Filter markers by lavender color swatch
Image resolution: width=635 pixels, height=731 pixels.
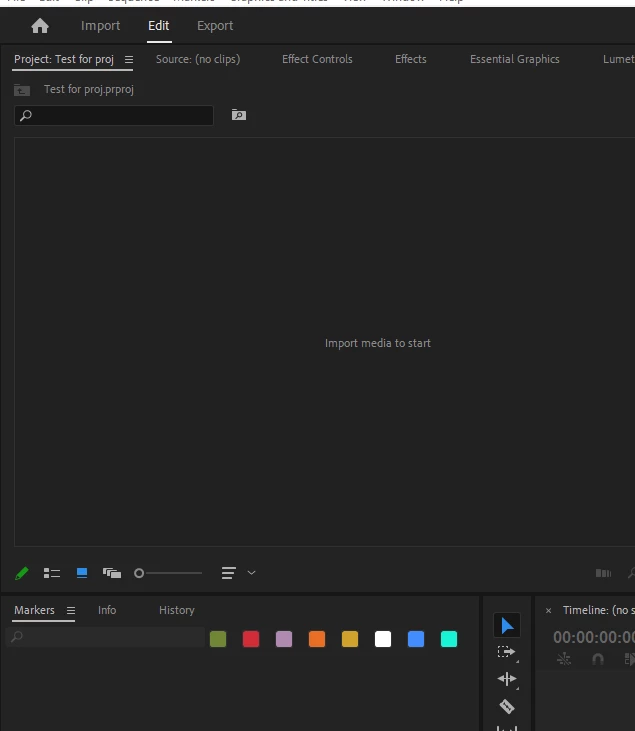point(284,639)
